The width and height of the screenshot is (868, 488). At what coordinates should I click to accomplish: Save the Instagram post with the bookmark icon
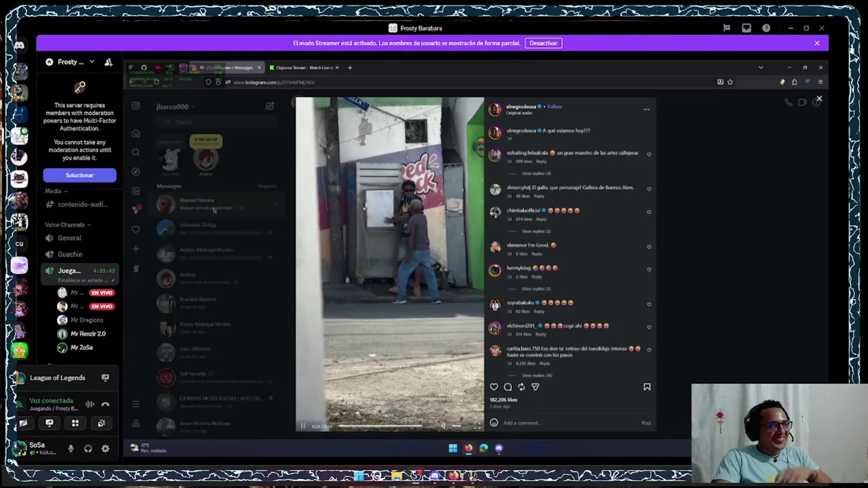coord(647,387)
